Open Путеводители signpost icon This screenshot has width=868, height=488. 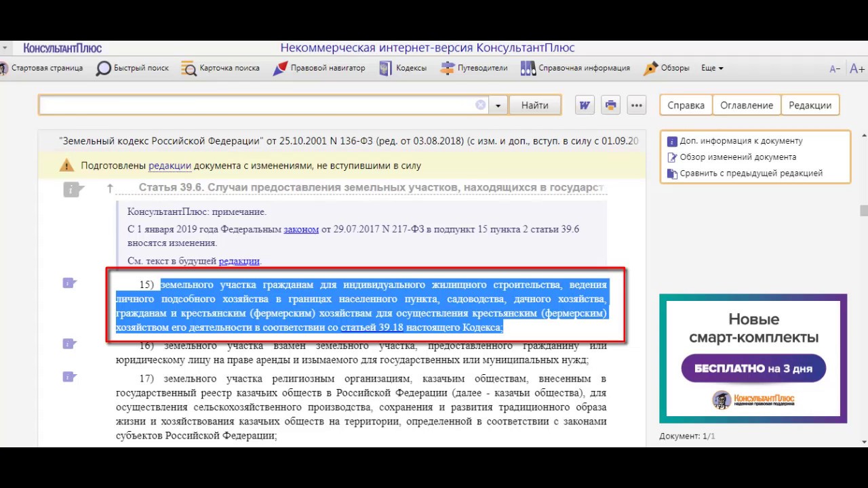coord(447,68)
